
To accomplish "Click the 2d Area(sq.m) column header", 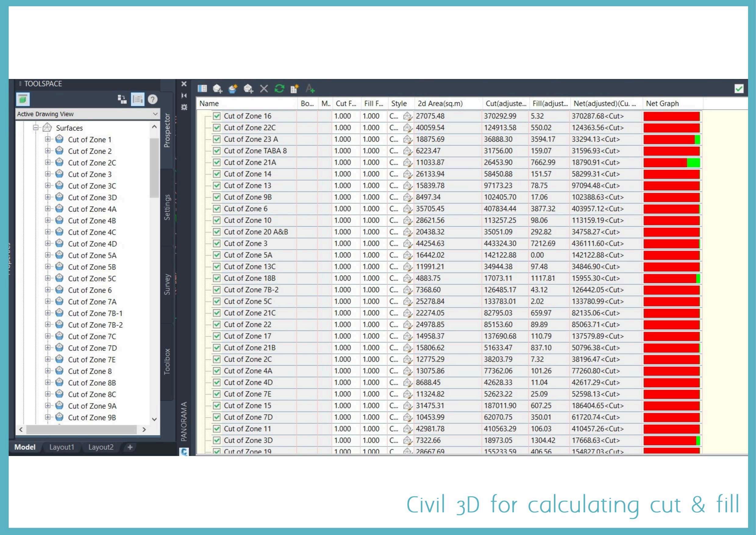I will click(440, 103).
